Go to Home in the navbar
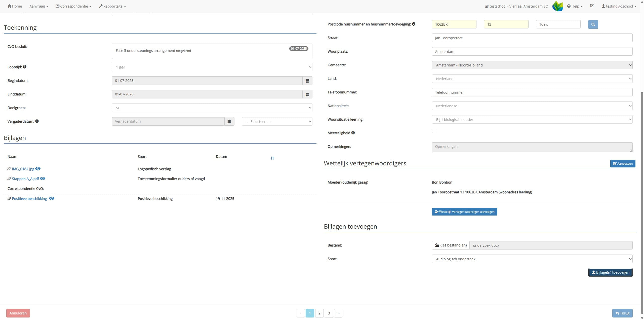Image resolution: width=644 pixels, height=320 pixels. click(15, 6)
